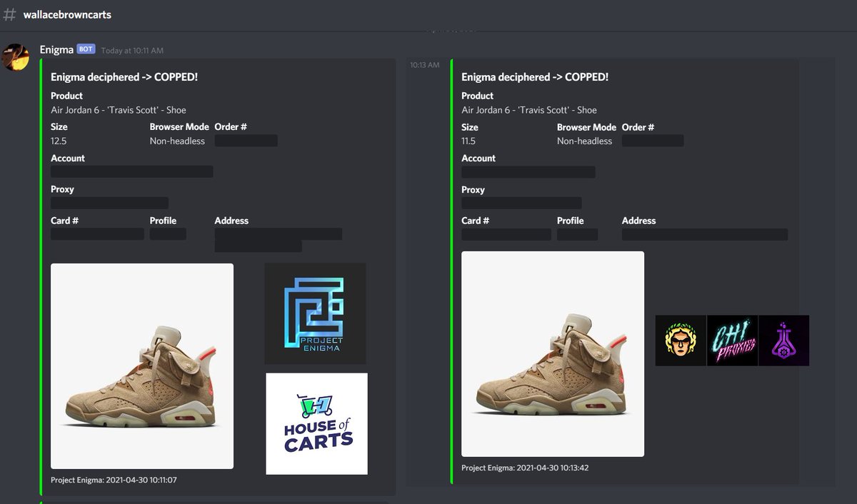Click the redacted Proxy value in second embed
857x504 pixels.
521,203
